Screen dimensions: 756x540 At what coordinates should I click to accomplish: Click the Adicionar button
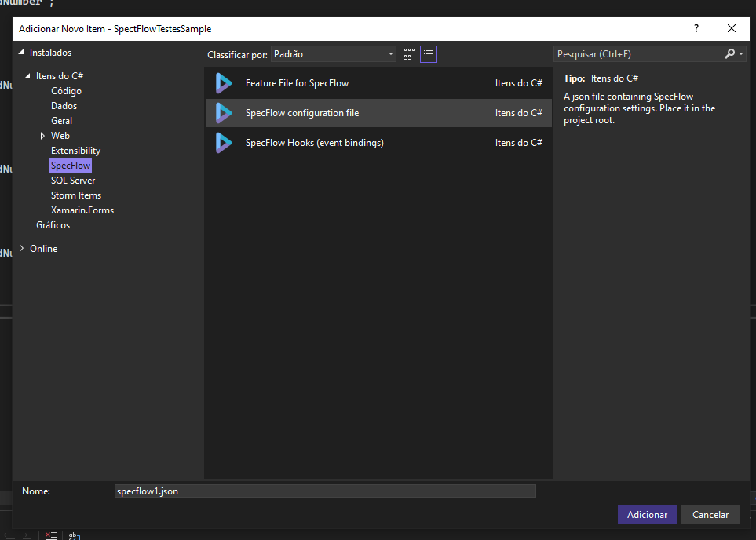pyautogui.click(x=647, y=514)
